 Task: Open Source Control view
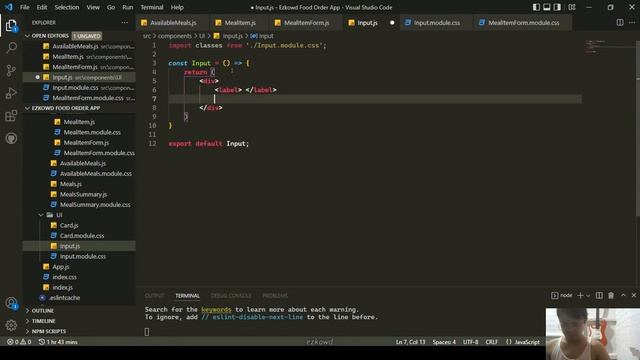pos(11,71)
